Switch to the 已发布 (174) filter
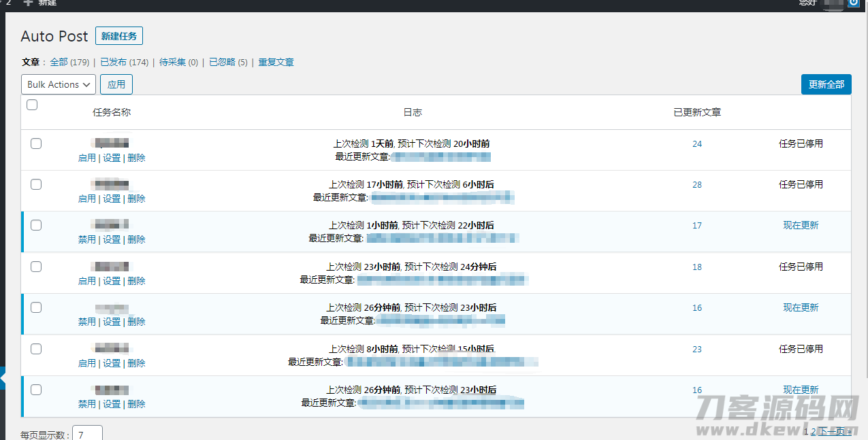 (124, 62)
